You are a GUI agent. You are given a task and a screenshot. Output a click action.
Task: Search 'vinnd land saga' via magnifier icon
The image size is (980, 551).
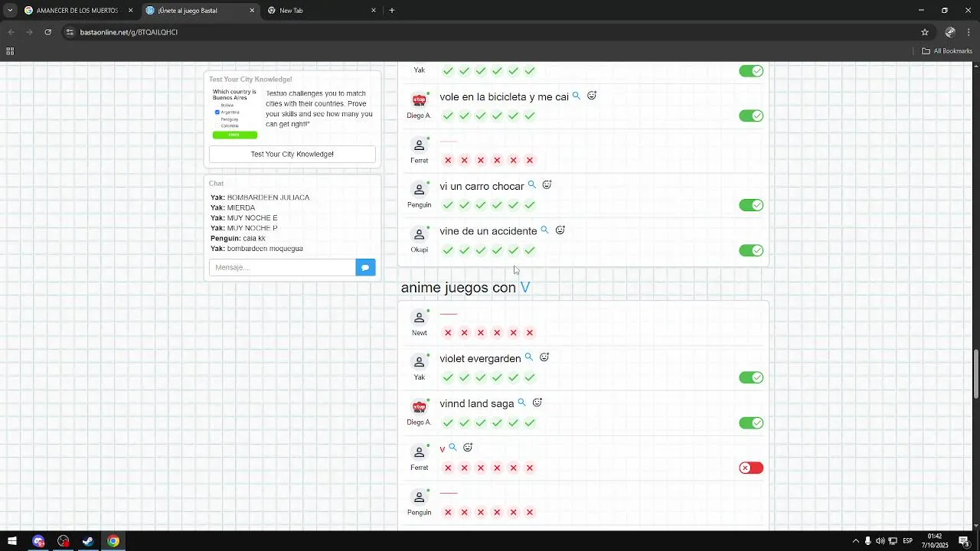[522, 403]
